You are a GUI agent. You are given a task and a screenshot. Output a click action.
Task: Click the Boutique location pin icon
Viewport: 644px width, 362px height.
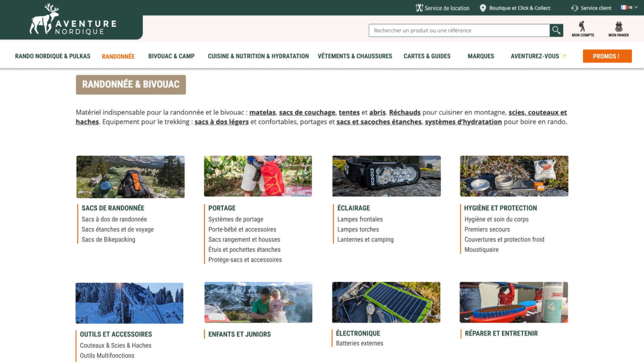coord(483,8)
